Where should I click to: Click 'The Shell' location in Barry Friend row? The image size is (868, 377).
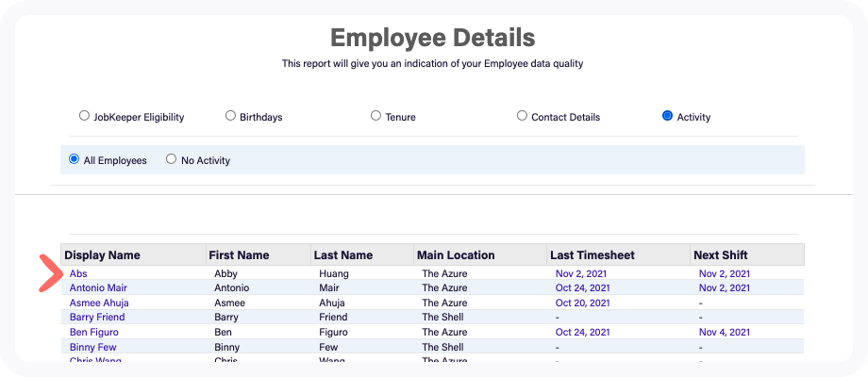pyautogui.click(x=442, y=318)
